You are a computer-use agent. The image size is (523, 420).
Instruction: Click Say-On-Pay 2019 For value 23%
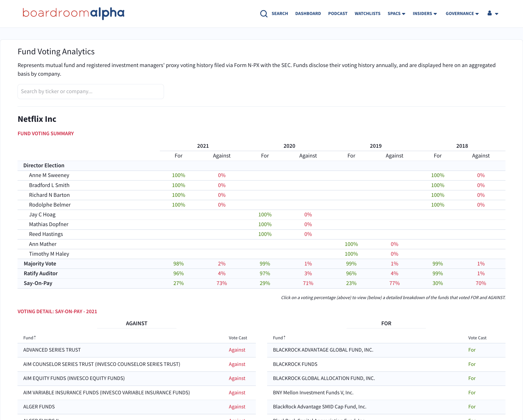(x=351, y=283)
